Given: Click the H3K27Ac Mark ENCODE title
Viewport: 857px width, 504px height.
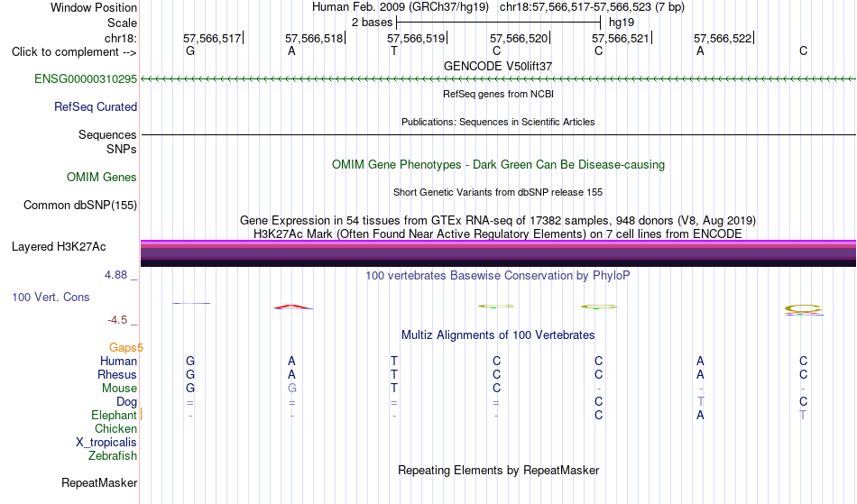Looking at the screenshot, I should pyautogui.click(x=498, y=234).
